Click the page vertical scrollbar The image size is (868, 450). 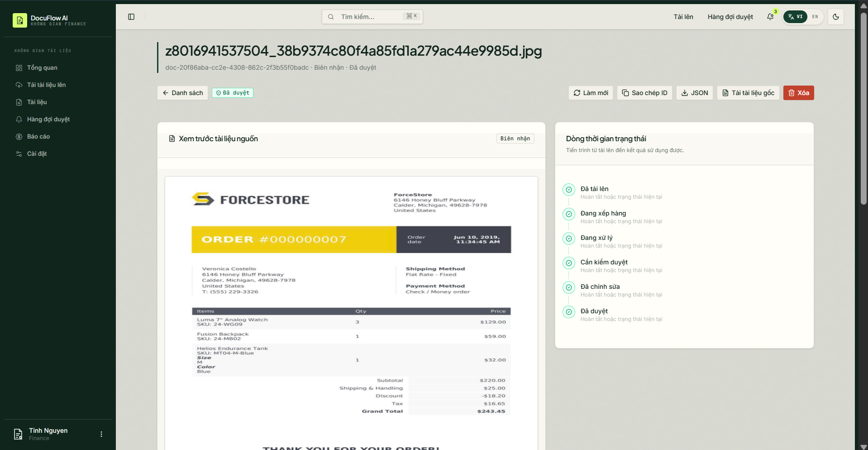tap(863, 109)
